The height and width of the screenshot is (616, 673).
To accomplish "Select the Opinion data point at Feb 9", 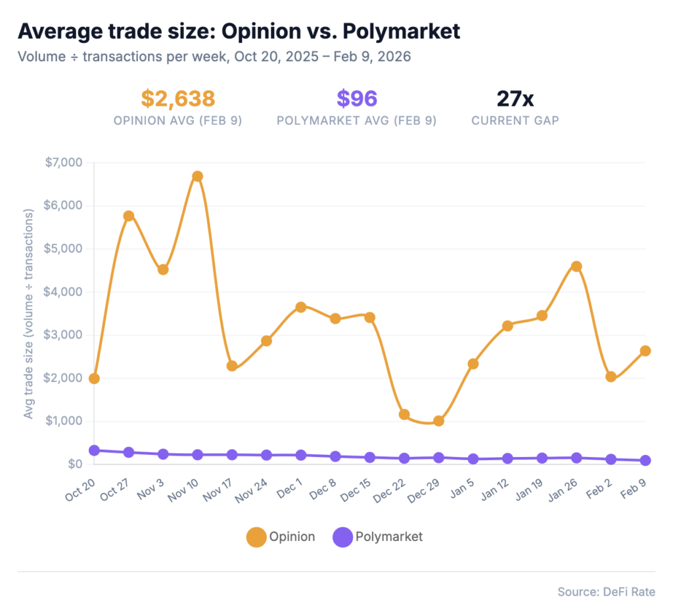I will pyautogui.click(x=645, y=350).
